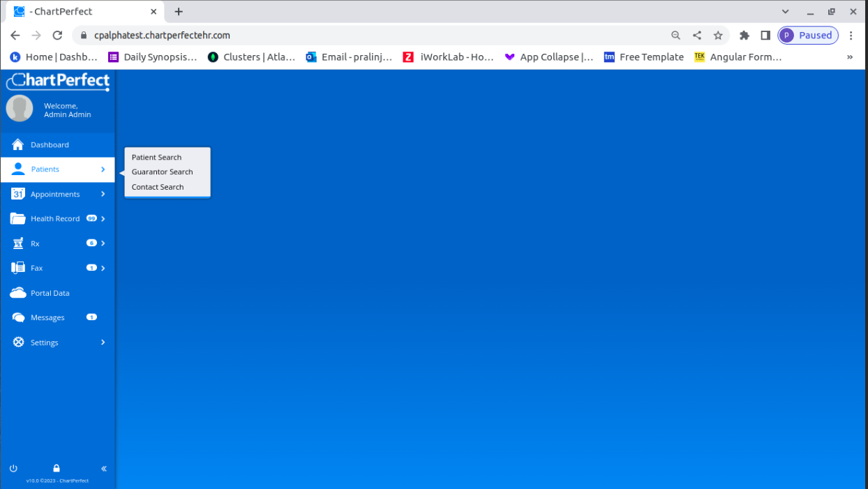The width and height of the screenshot is (868, 489).
Task: Click the Paused profile button
Action: point(808,35)
